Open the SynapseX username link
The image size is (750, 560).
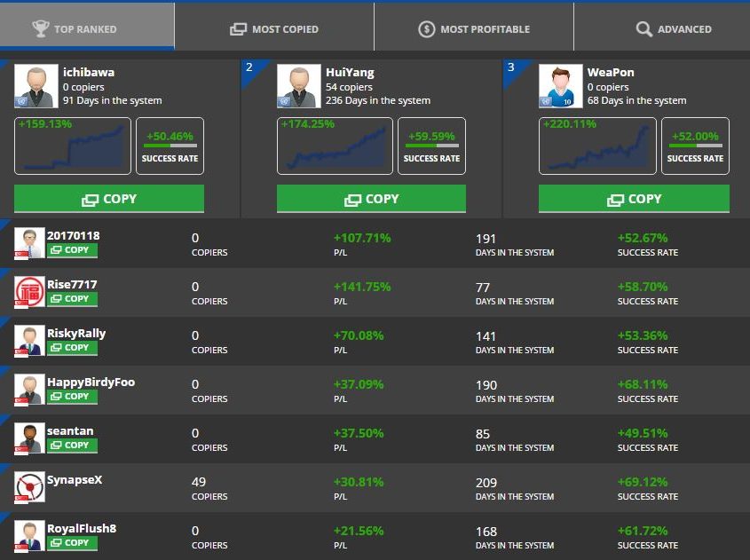[x=75, y=480]
